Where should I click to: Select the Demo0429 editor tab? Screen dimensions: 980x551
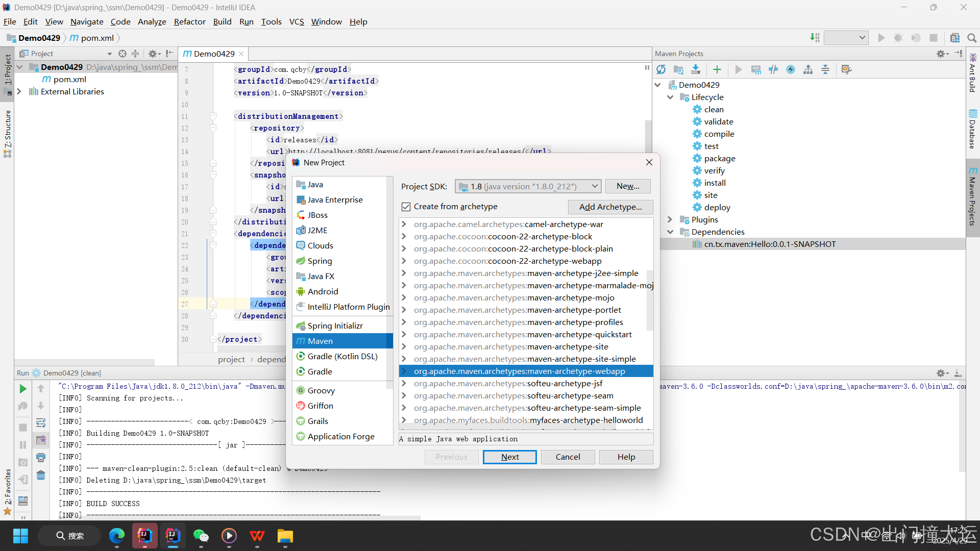(x=214, y=54)
